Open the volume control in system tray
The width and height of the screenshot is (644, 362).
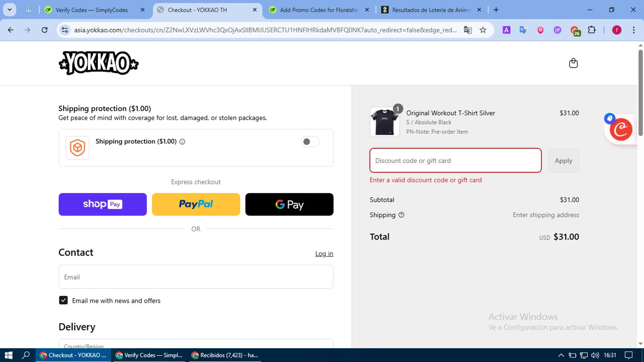tap(595, 355)
